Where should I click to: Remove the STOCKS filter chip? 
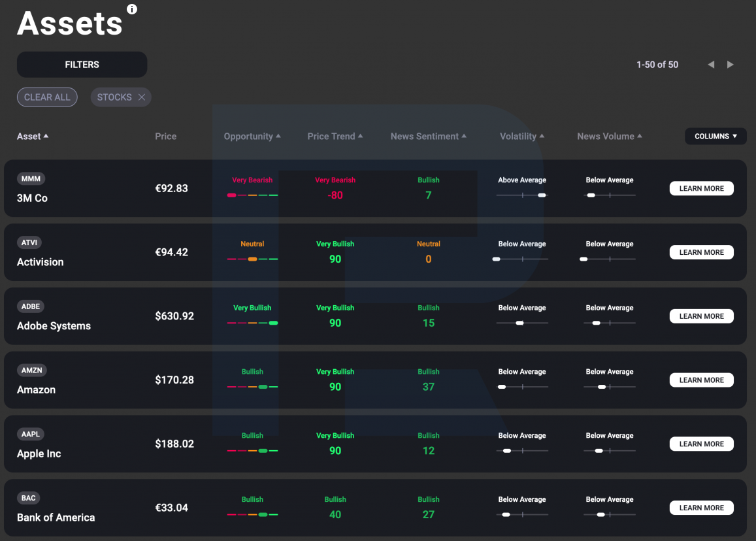pyautogui.click(x=142, y=97)
